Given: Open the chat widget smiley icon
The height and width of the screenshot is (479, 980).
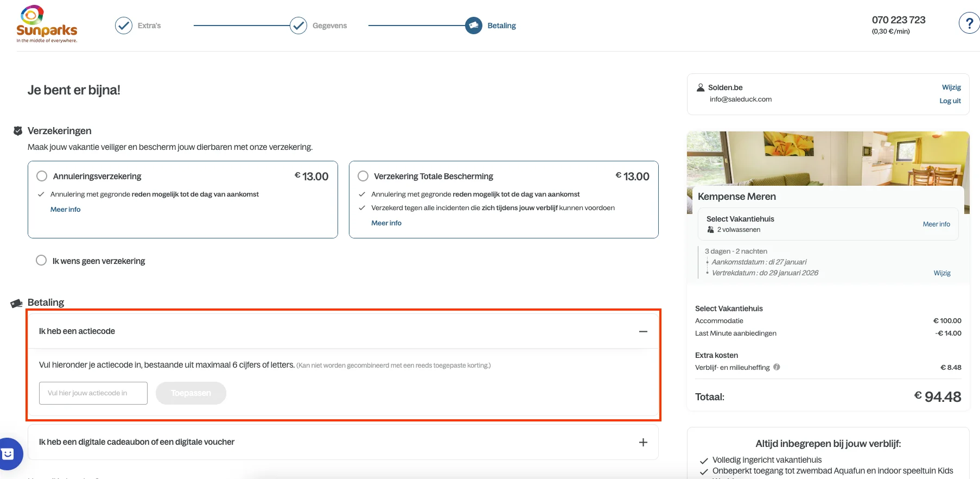Looking at the screenshot, I should [9, 453].
